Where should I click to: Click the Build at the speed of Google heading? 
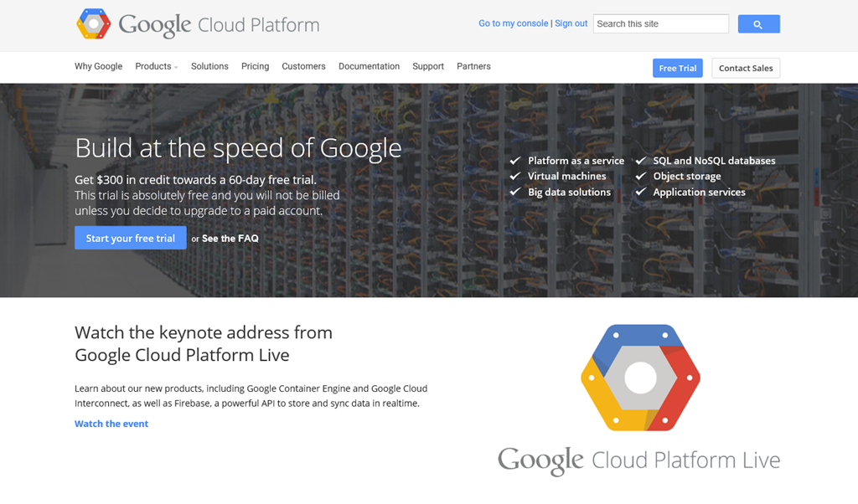click(238, 148)
